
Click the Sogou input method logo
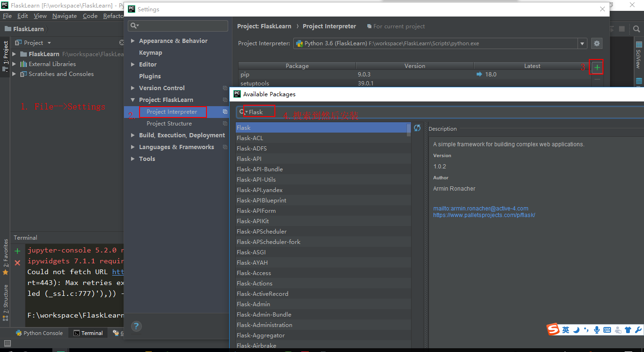pyautogui.click(x=553, y=329)
